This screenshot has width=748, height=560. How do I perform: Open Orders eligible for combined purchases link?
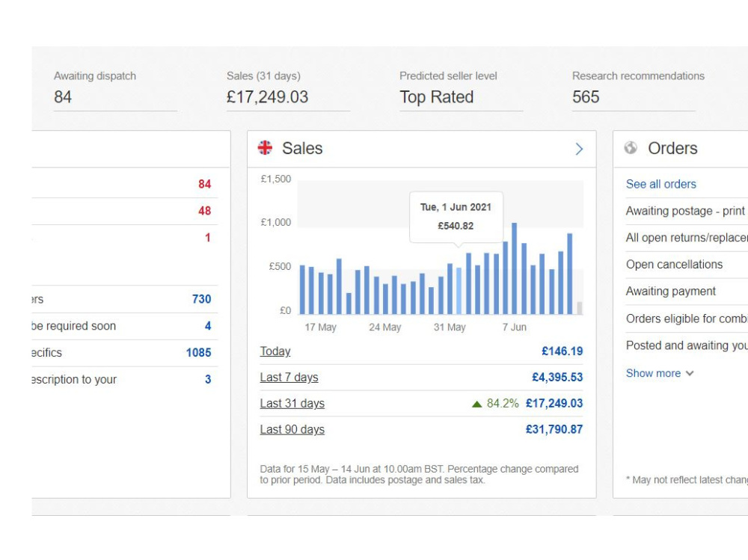coord(687,319)
